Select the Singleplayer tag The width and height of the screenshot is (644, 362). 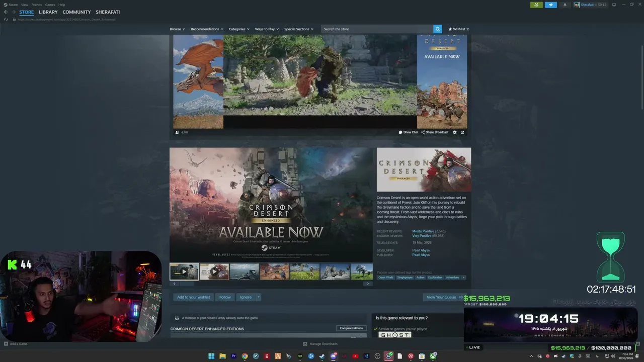[405, 278]
